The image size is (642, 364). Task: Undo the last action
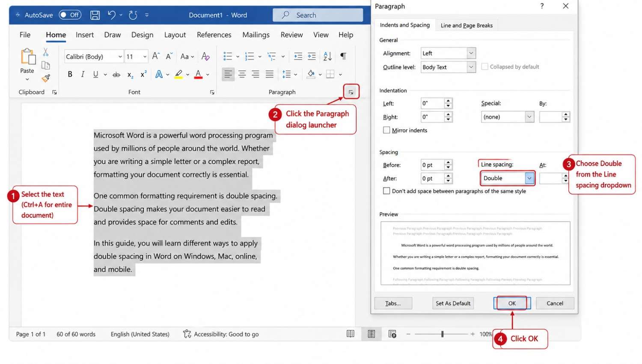[112, 15]
